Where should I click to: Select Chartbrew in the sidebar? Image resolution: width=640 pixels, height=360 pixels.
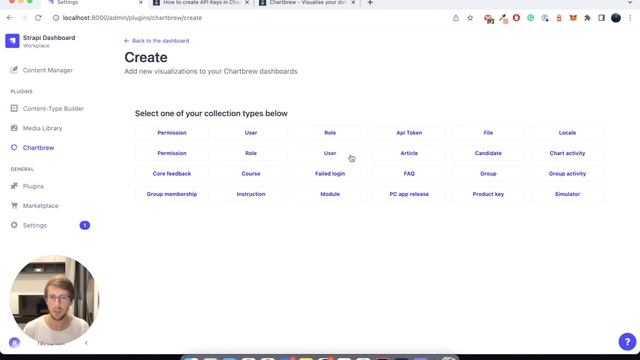click(x=38, y=148)
